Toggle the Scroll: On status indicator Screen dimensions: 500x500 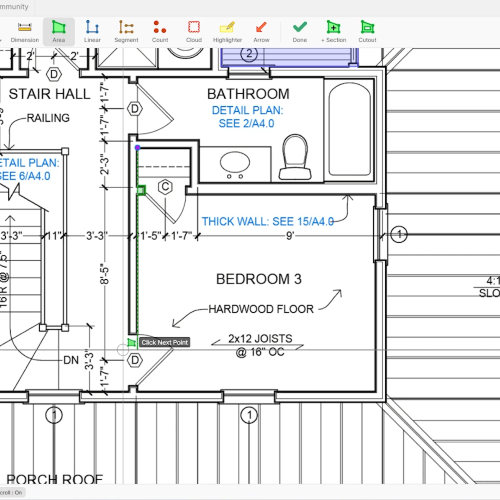pyautogui.click(x=11, y=492)
